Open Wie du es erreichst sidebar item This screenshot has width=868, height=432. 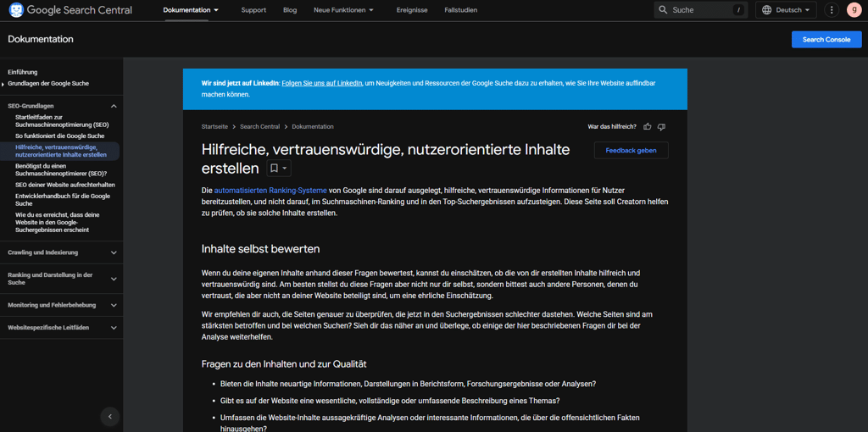[58, 222]
